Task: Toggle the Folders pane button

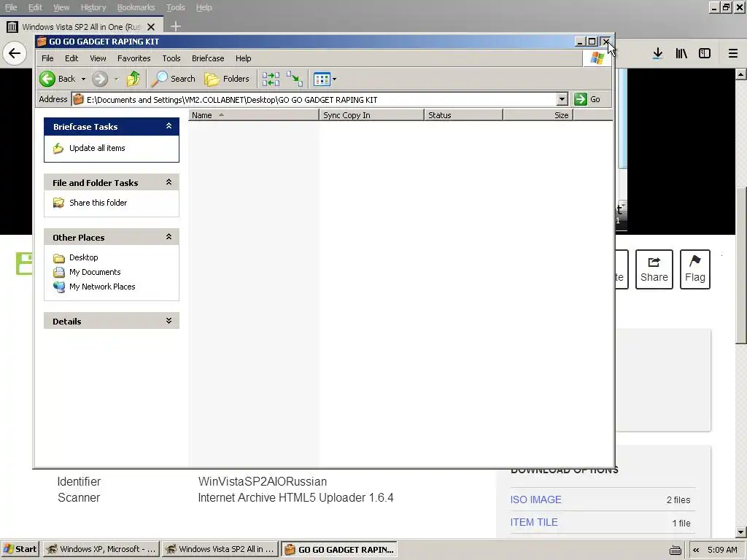Action: pyautogui.click(x=227, y=79)
